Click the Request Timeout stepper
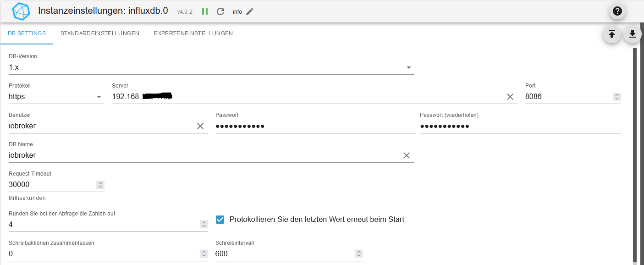The image size is (644, 265). pos(100,185)
